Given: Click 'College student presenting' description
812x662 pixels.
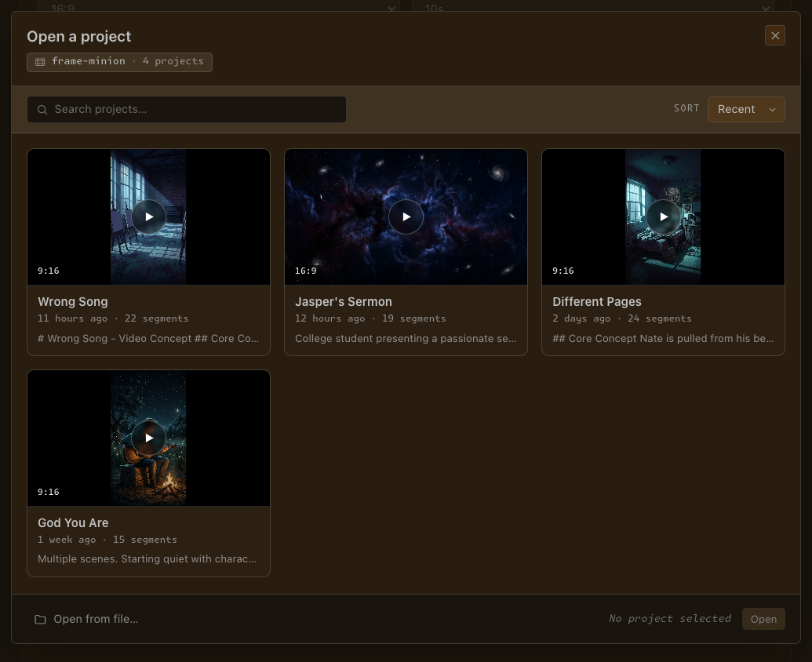Looking at the screenshot, I should point(406,339).
